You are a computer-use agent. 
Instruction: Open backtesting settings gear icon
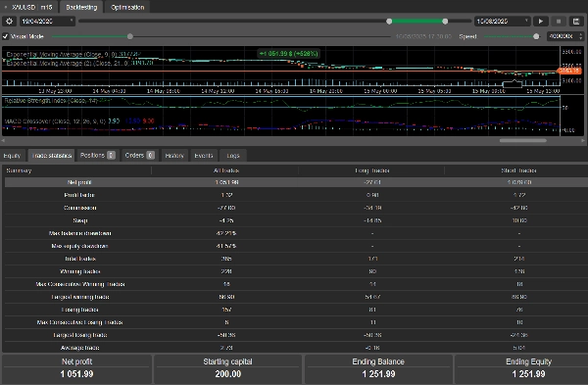(10, 22)
